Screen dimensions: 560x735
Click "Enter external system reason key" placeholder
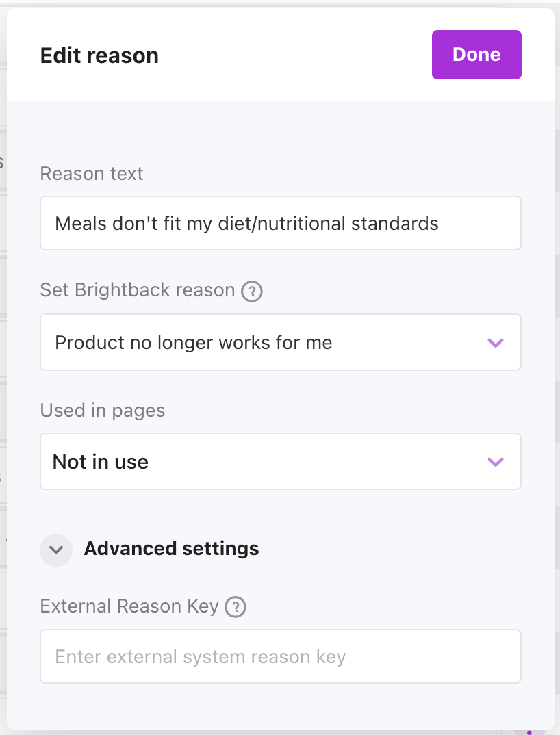(x=201, y=657)
